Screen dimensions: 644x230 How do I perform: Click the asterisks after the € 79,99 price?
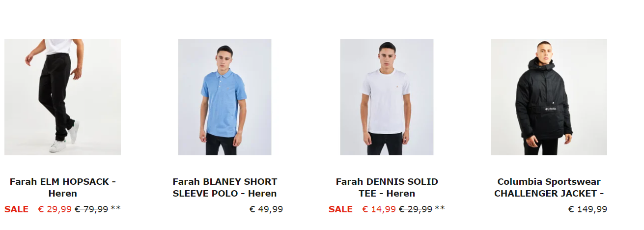(x=115, y=208)
